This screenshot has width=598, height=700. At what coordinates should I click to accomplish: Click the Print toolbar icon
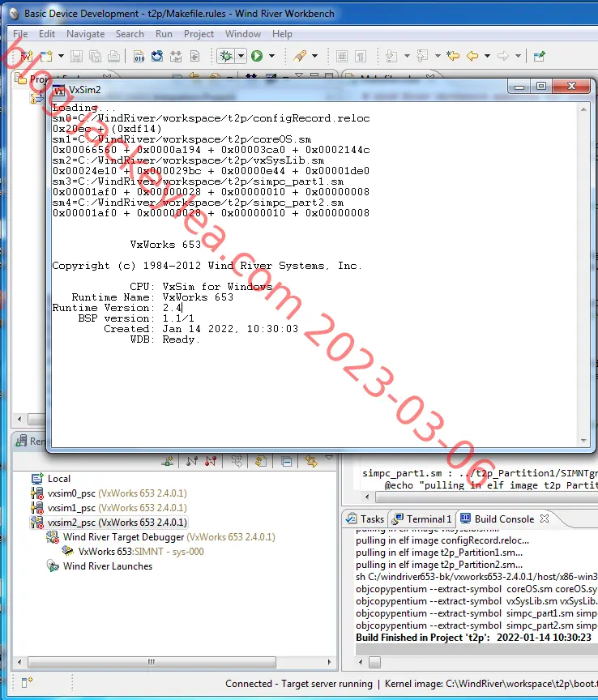click(x=114, y=56)
